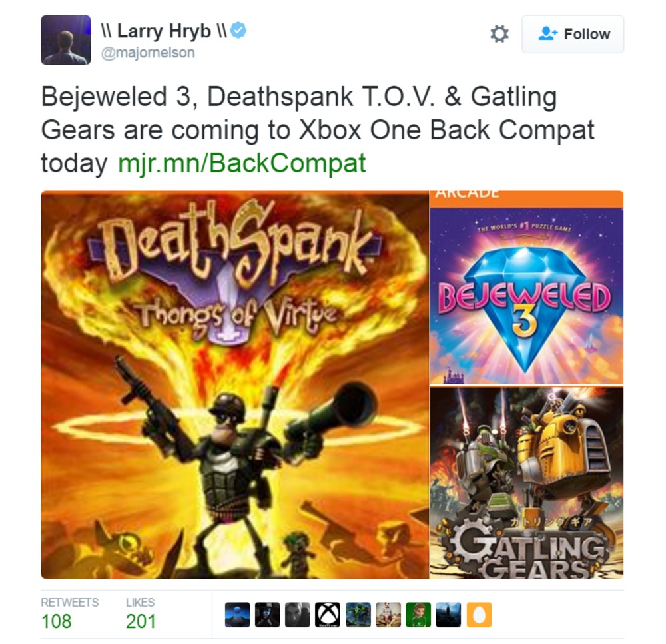This screenshot has width=666, height=644.
Task: Click the blue verified badge
Action: point(238,30)
